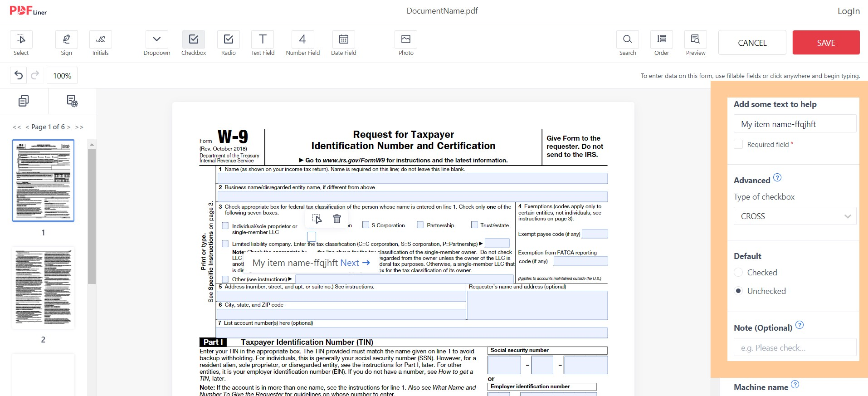Viewport: 868px width, 396px height.
Task: Click the PDFLiner logo
Action: (x=28, y=11)
